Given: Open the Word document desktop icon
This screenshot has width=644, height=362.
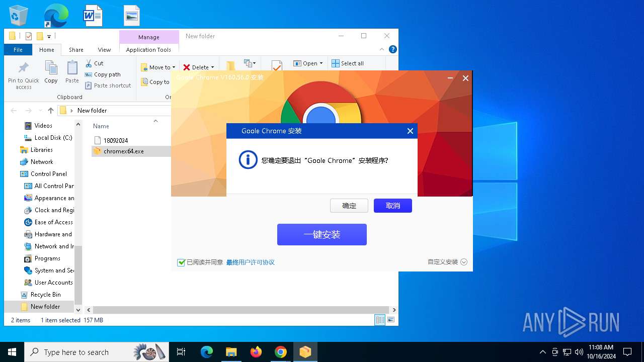Looking at the screenshot, I should click(x=93, y=16).
